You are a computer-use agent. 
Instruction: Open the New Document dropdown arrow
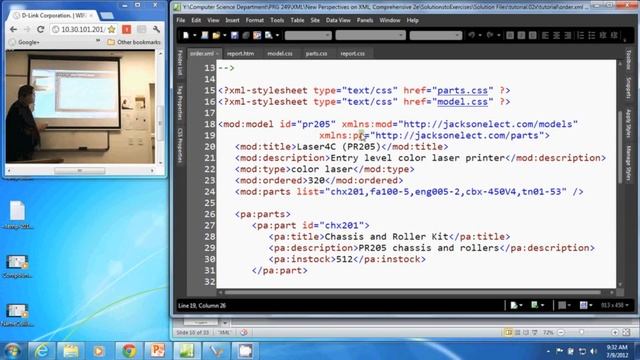click(194, 36)
